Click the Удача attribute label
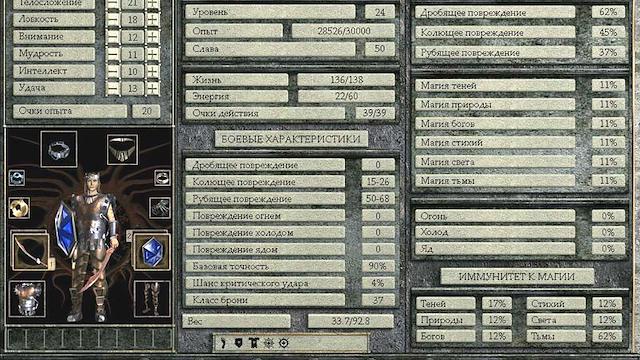This screenshot has width=640, height=360. (x=54, y=89)
